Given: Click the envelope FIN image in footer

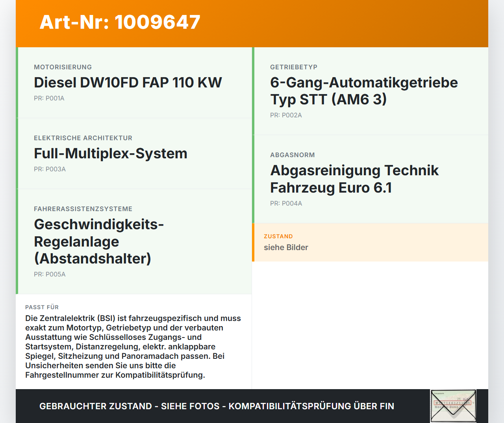Looking at the screenshot, I should click(453, 406).
